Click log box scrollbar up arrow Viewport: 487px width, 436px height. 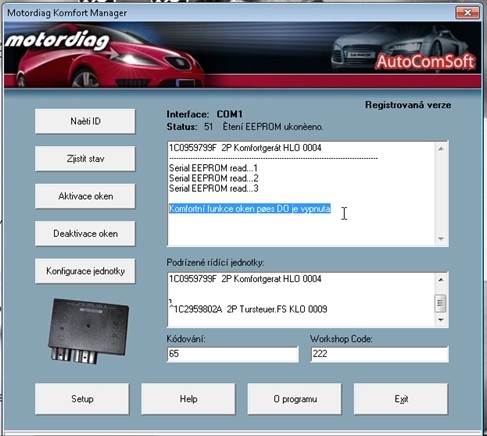coord(441,149)
